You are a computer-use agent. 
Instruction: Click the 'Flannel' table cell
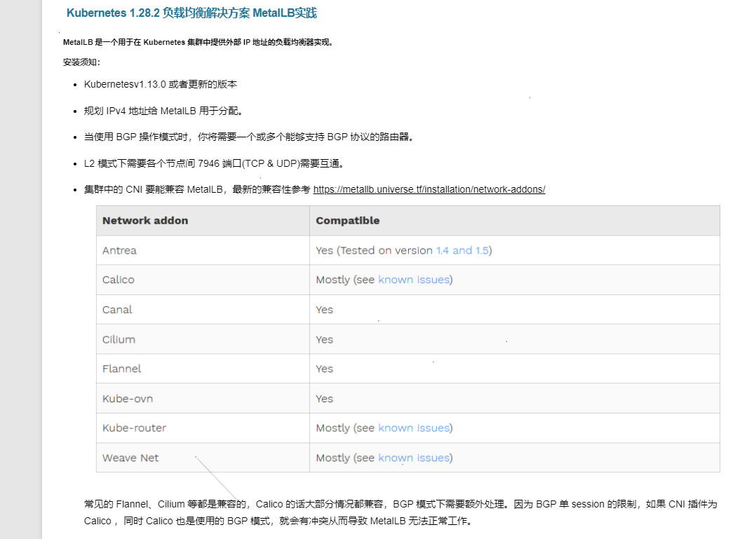pos(203,369)
